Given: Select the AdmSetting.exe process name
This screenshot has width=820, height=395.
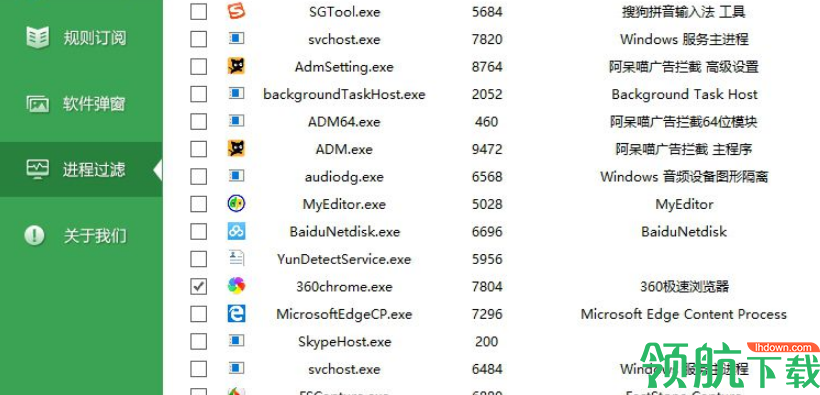Looking at the screenshot, I should (344, 67).
